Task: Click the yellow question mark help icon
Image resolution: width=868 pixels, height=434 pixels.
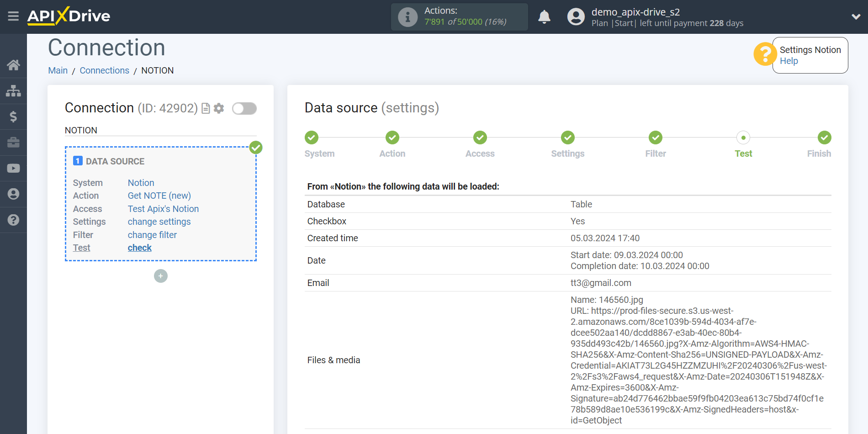Action: pos(765,54)
